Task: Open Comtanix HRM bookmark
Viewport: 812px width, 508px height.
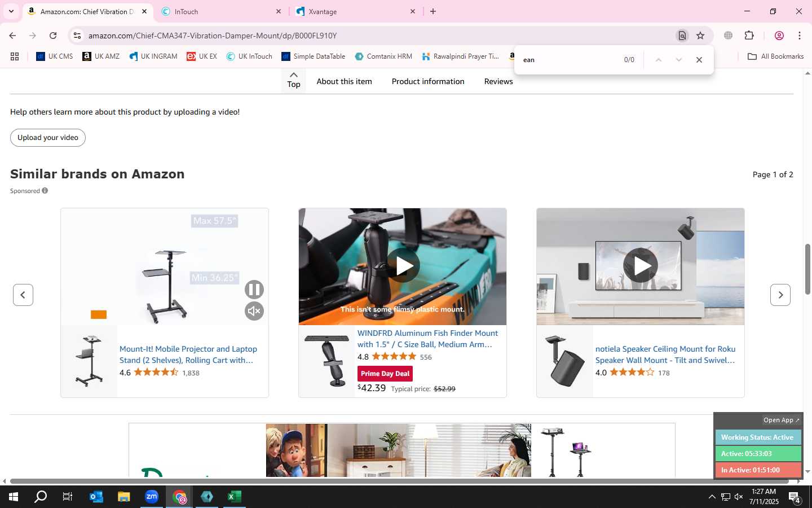Action: point(383,56)
